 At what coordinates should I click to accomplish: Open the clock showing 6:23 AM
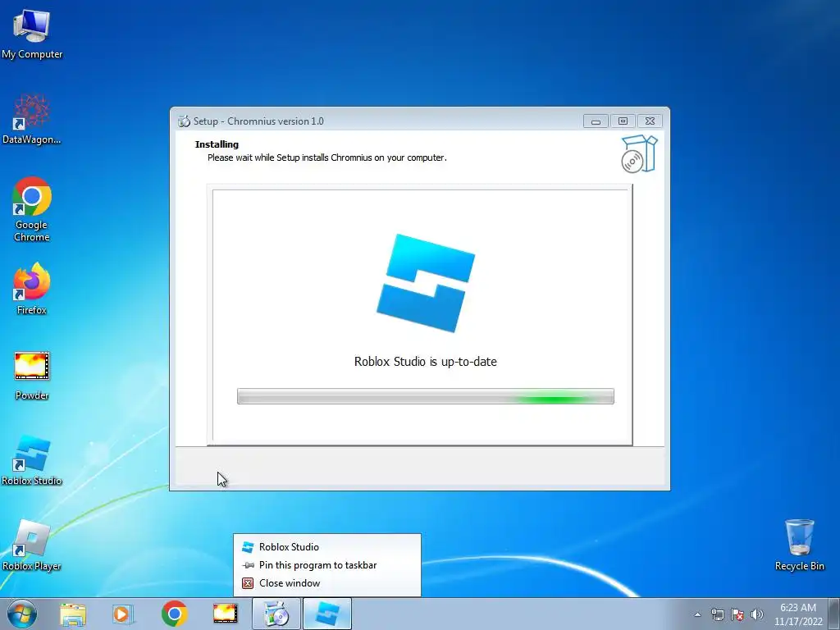[797, 614]
